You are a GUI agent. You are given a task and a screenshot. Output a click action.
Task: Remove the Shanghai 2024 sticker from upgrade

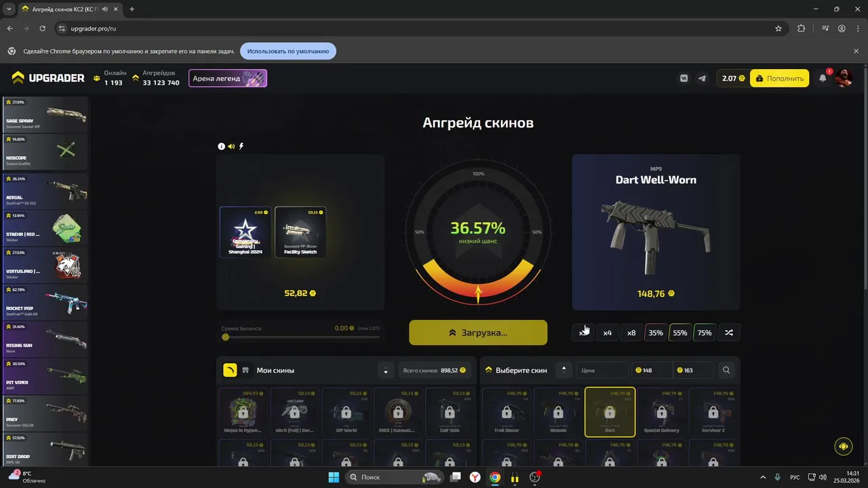[245, 232]
